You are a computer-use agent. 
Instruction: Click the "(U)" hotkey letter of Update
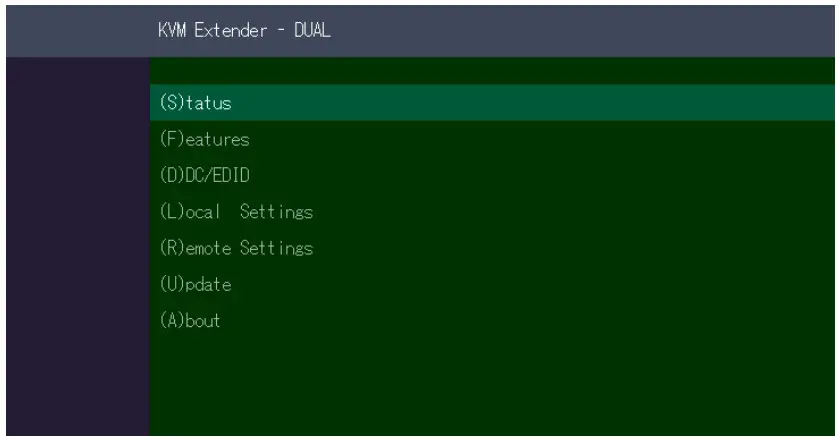tap(169, 284)
